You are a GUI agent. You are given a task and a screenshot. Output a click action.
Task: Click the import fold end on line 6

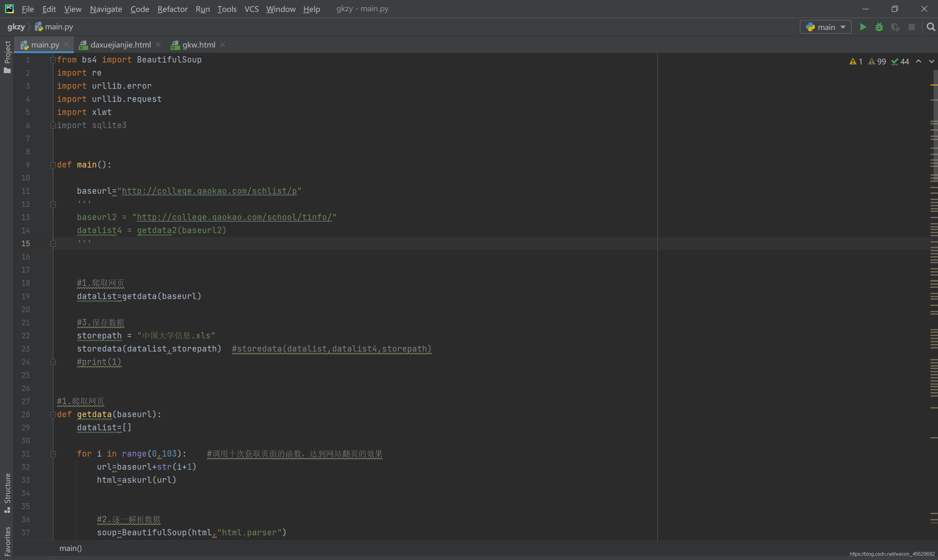(53, 125)
